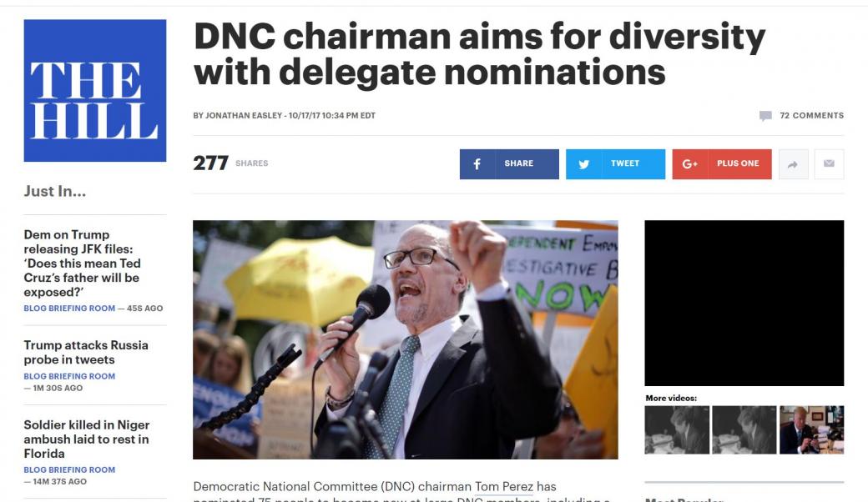Click Blog Briefing Room under JFK story
This screenshot has width=868, height=502.
69,309
